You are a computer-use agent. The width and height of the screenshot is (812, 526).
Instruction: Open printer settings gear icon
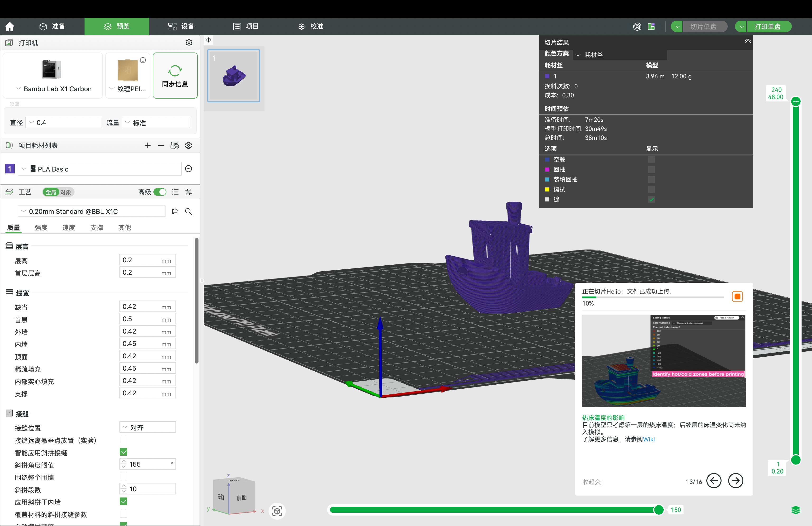tap(189, 43)
